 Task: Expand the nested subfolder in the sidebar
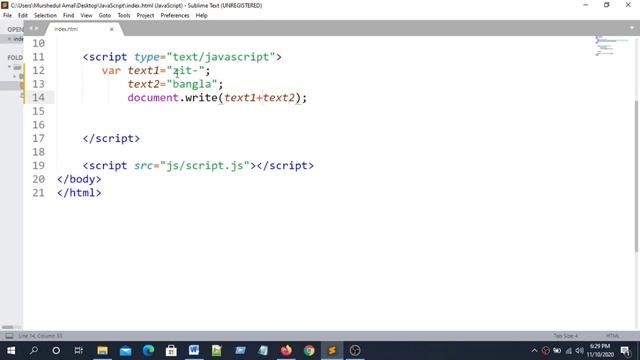15,76
